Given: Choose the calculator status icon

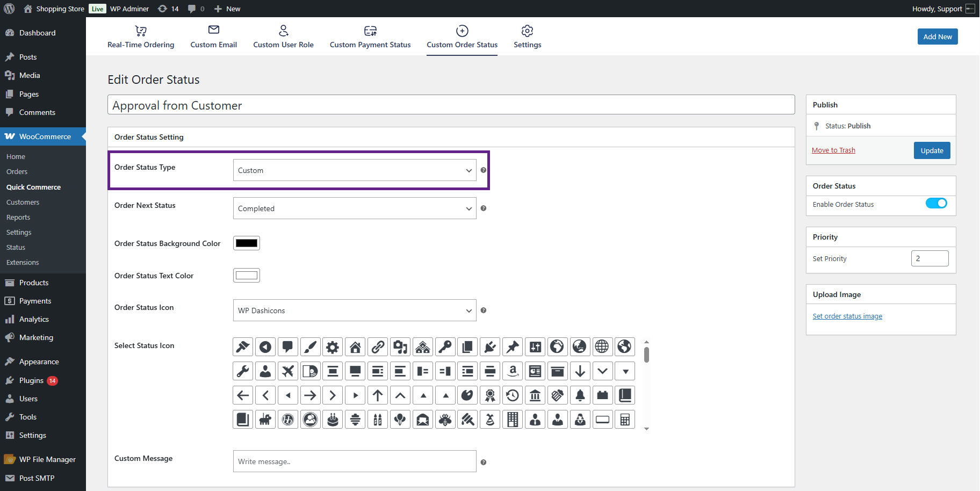Looking at the screenshot, I should [x=625, y=420].
